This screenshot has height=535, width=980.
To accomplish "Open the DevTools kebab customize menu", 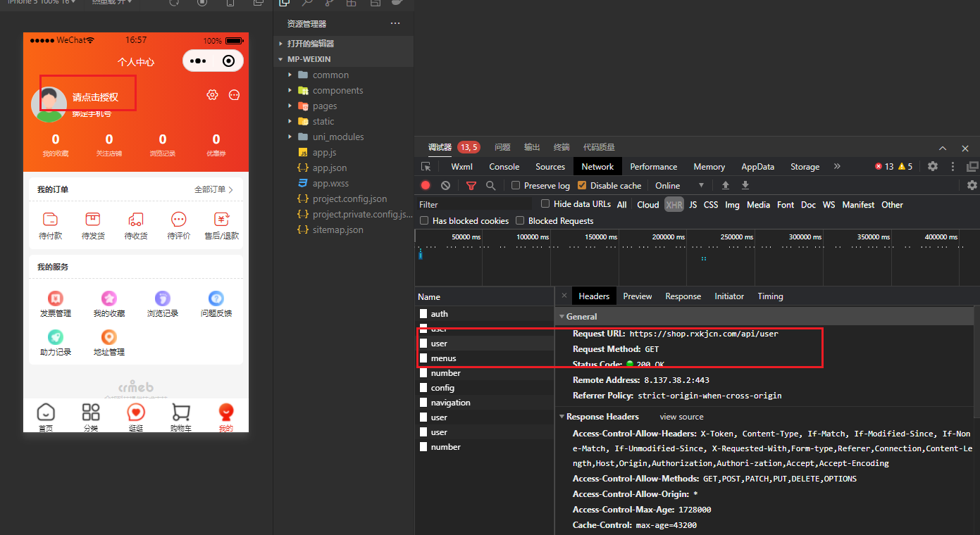I will [x=953, y=166].
